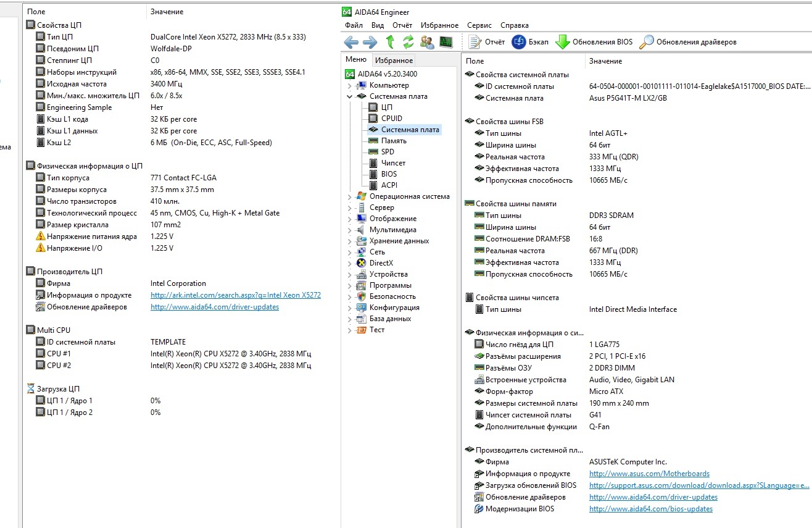Select the ACPI tree node
812x528 pixels.
tap(389, 185)
